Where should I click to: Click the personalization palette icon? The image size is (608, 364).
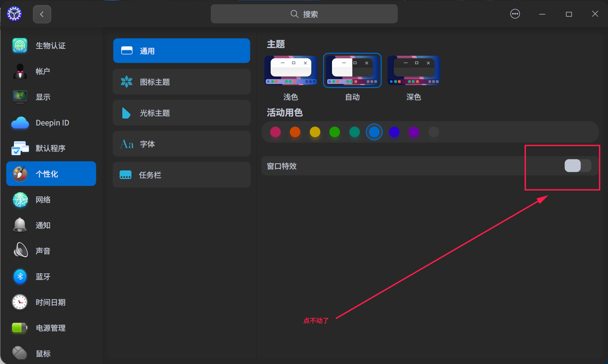(20, 174)
